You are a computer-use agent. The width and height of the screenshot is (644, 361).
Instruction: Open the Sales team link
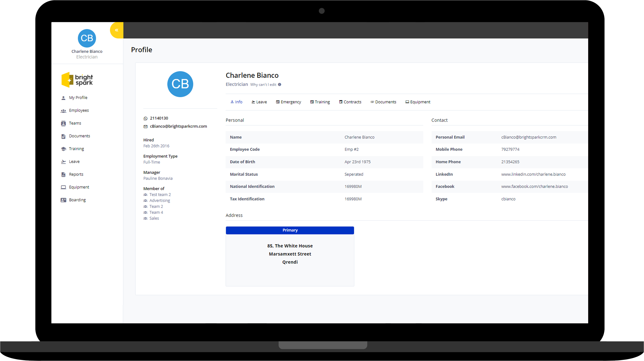tap(154, 218)
